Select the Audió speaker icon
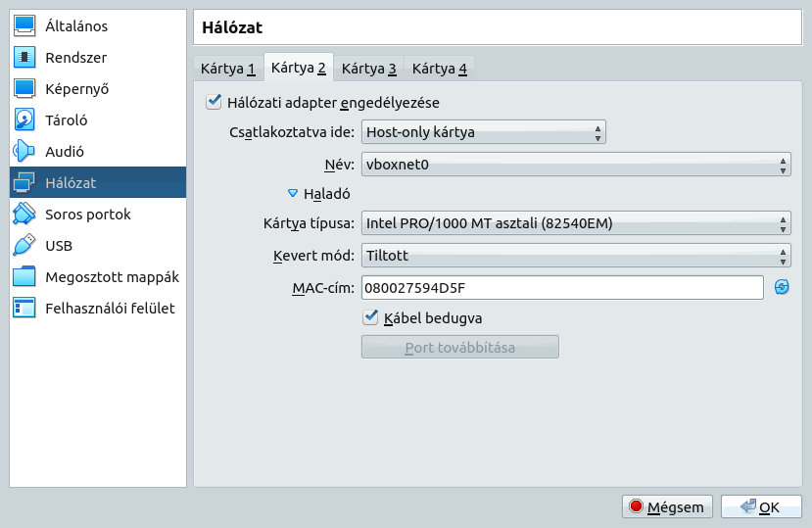This screenshot has height=528, width=812. (x=24, y=151)
